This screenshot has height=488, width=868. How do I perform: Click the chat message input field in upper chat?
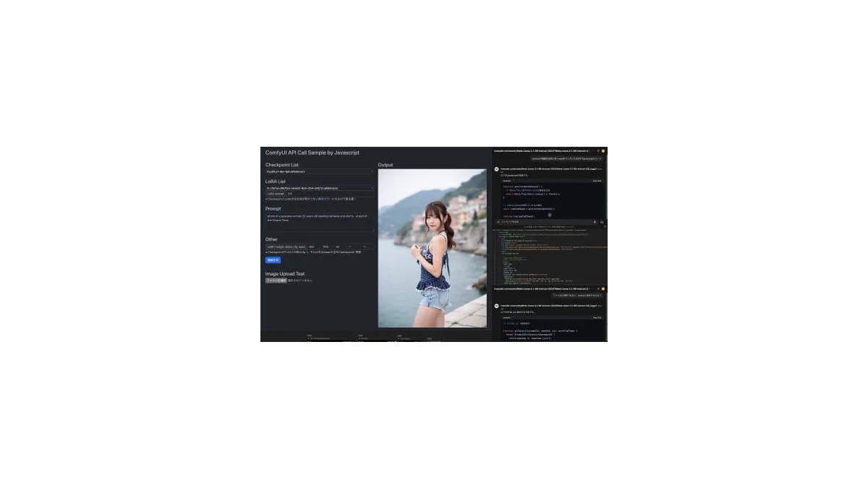click(x=546, y=222)
